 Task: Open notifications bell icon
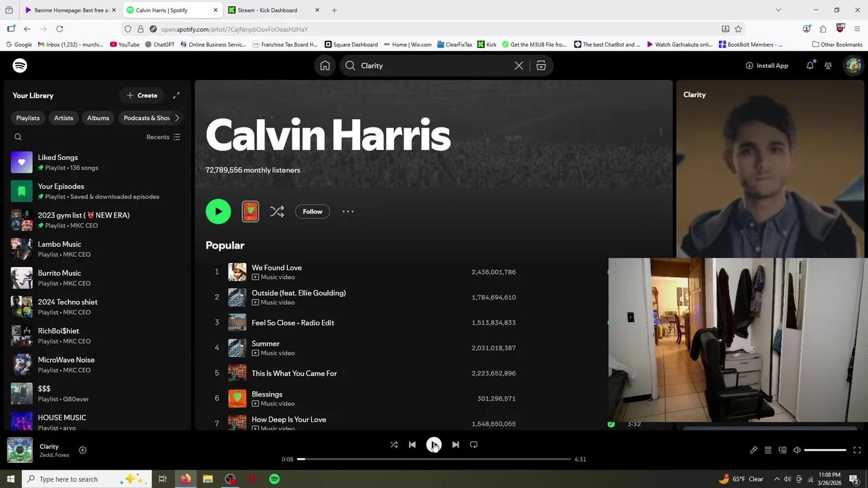(810, 66)
